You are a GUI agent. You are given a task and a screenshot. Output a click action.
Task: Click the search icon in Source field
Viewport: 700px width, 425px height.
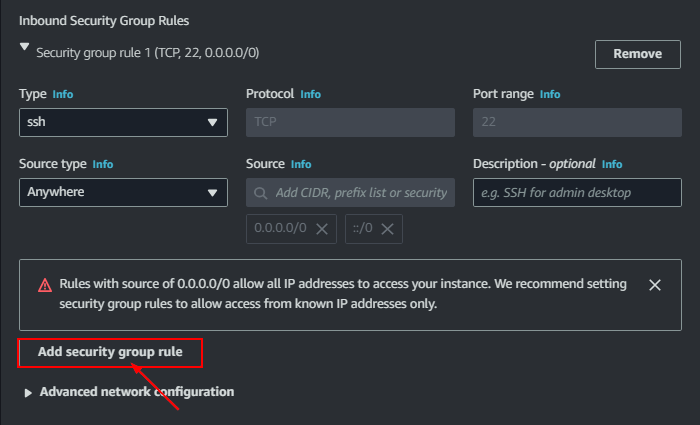click(x=261, y=192)
